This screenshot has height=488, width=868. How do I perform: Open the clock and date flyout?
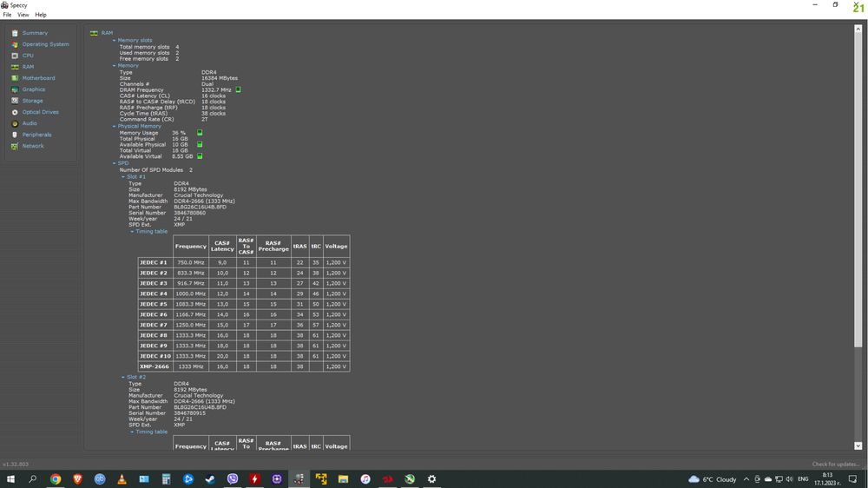click(827, 479)
